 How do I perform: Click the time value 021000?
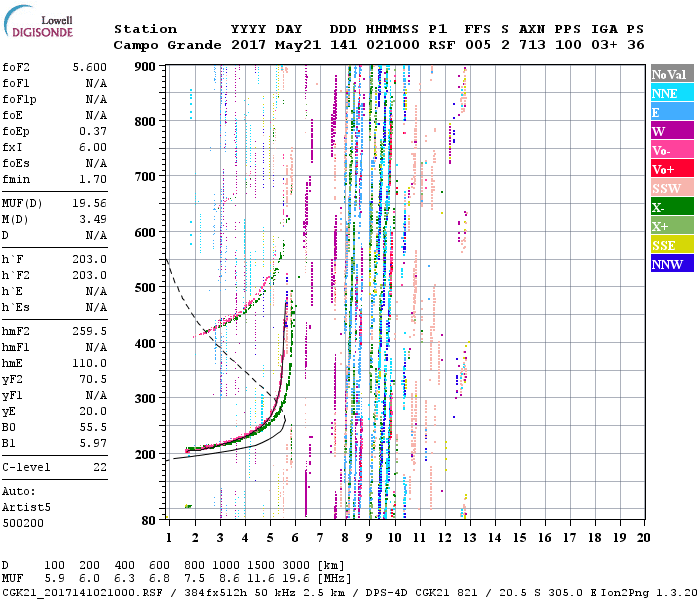(x=393, y=45)
